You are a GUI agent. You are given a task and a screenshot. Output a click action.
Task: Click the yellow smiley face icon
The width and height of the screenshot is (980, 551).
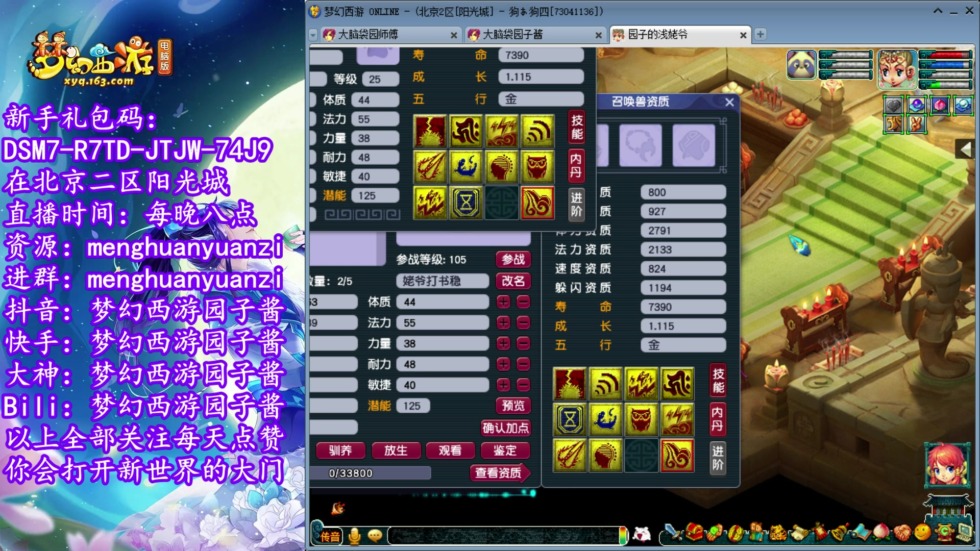tap(922, 533)
